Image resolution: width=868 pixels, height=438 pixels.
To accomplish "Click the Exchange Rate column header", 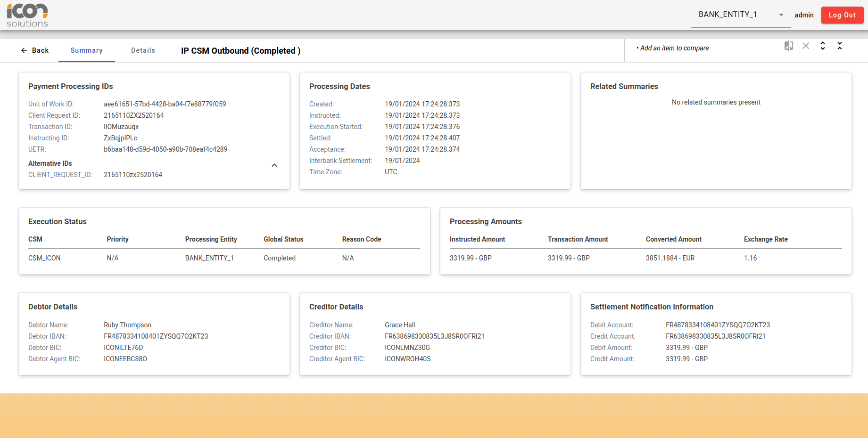I will (x=766, y=239).
